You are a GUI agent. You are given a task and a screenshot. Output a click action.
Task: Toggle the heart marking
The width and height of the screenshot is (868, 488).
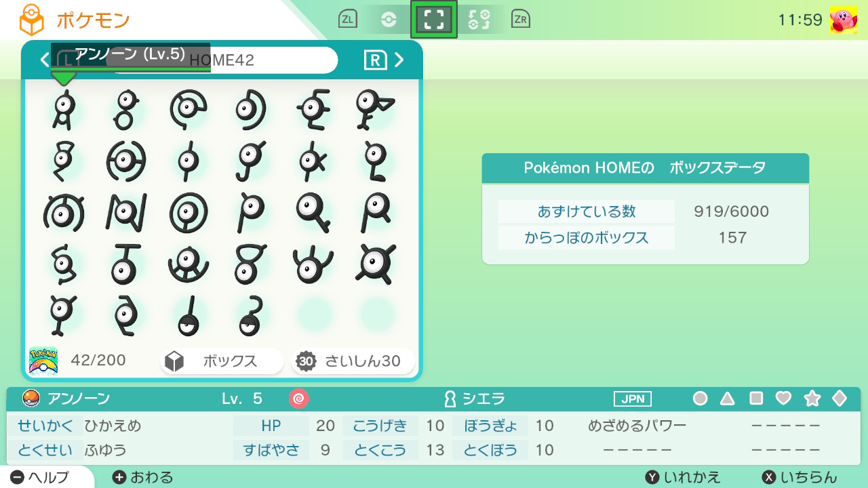(x=784, y=399)
